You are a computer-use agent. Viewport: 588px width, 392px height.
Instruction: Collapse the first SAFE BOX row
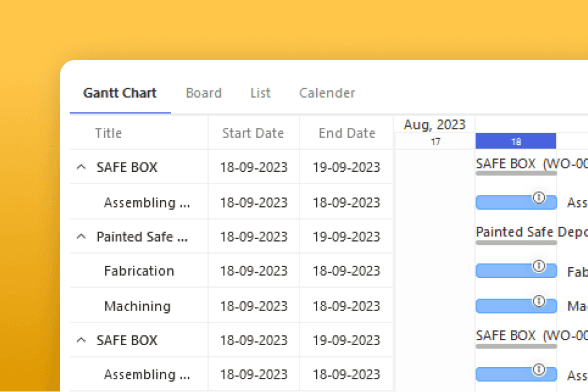pos(81,167)
